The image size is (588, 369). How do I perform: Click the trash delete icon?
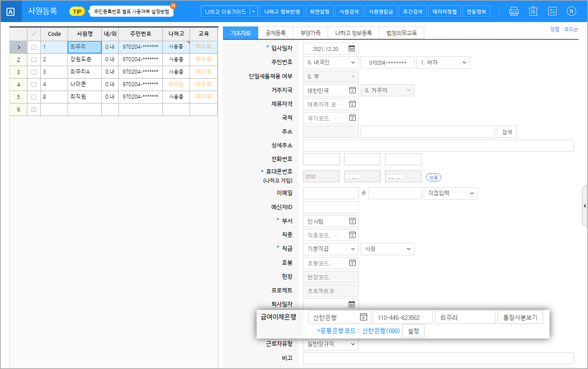click(533, 12)
